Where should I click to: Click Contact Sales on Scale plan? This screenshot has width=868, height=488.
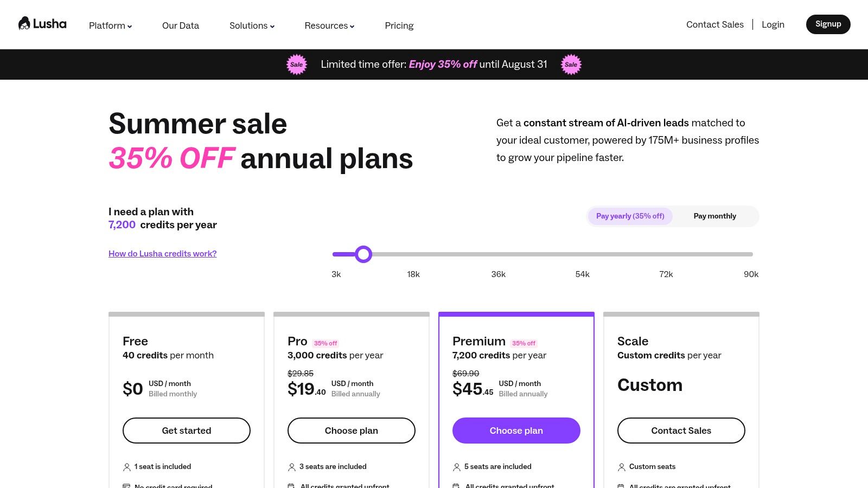pos(681,431)
